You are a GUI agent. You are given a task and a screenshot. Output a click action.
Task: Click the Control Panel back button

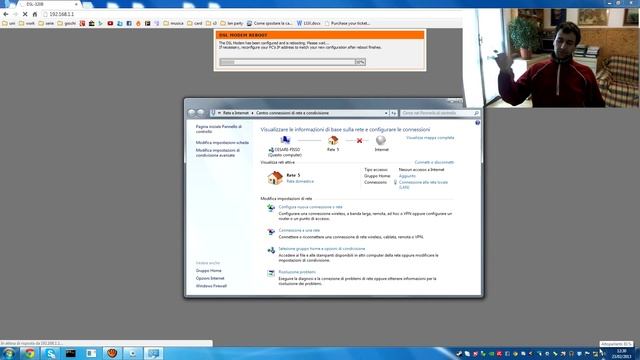tap(191, 112)
